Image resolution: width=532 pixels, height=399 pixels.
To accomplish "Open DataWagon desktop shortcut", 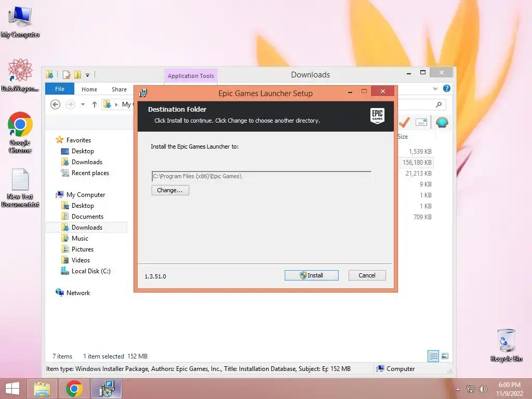I will (x=20, y=75).
